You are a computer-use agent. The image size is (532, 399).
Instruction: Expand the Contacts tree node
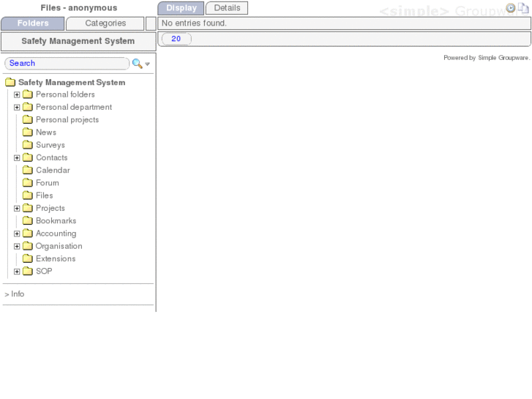pyautogui.click(x=17, y=158)
